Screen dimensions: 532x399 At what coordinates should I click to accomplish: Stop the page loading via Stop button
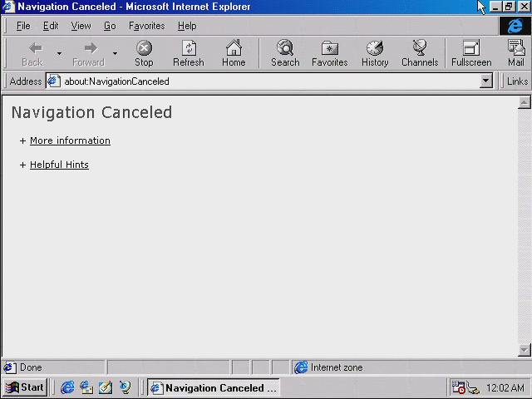(144, 53)
